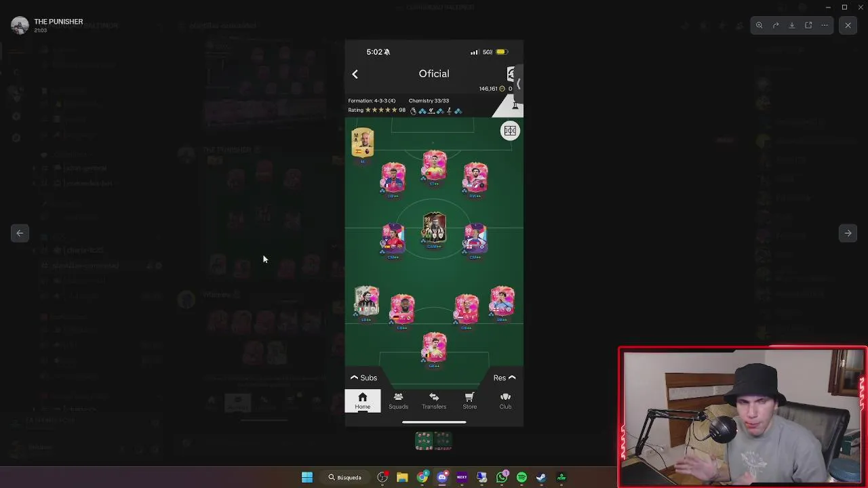The width and height of the screenshot is (868, 488).
Task: Select the first thumbnail in image strip
Action: pyautogui.click(x=424, y=441)
